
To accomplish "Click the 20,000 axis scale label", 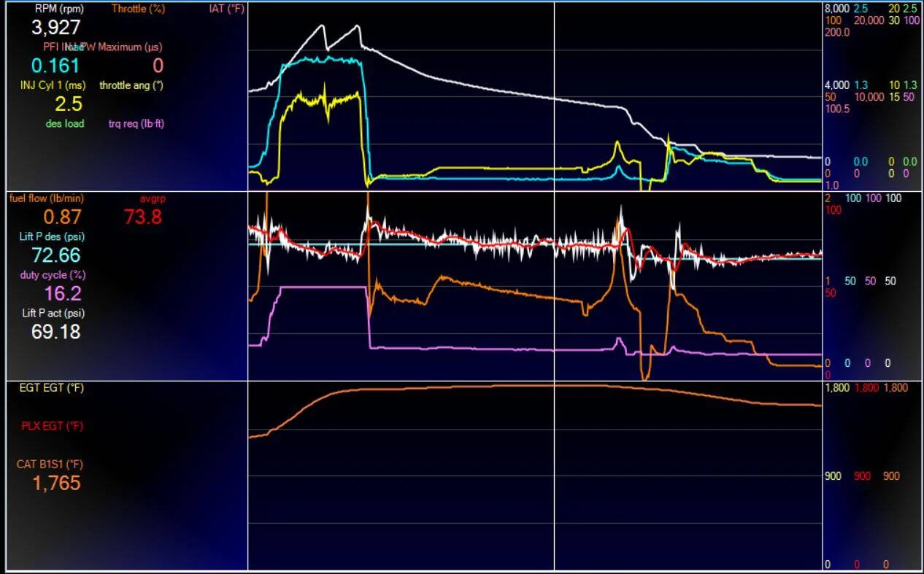I will [869, 20].
